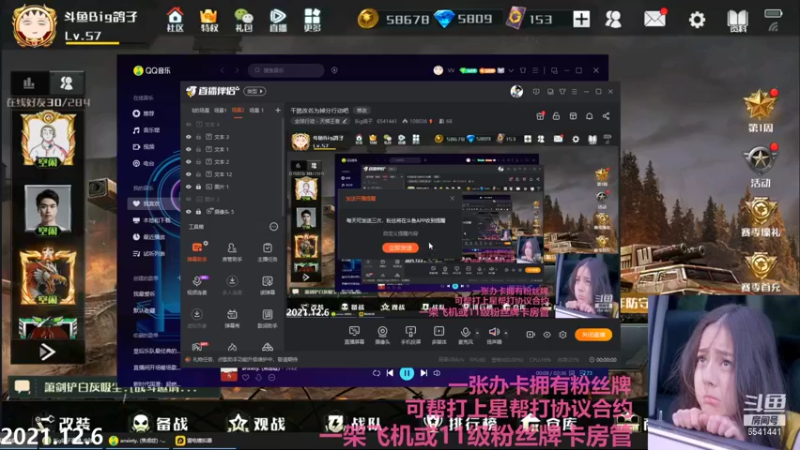Screen dimensions: 800x450
Task: Open 读弹幕 tool in the toolbox
Action: tap(267, 285)
